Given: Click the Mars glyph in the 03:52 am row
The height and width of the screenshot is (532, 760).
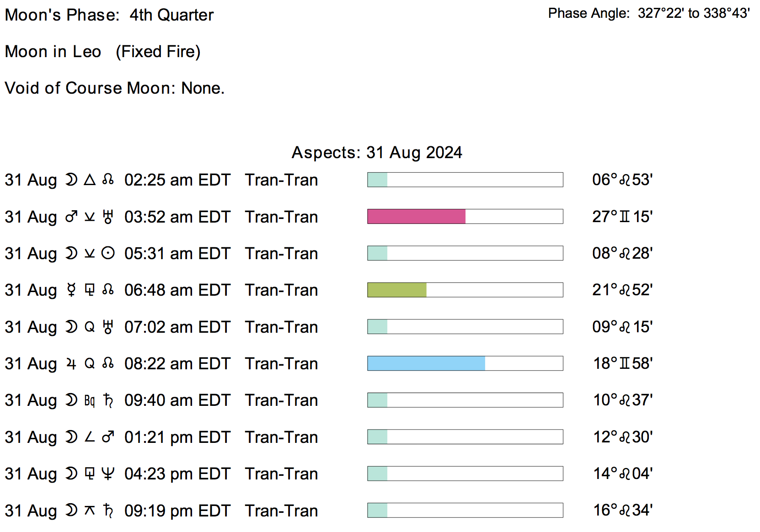Looking at the screenshot, I should pyautogui.click(x=71, y=217).
